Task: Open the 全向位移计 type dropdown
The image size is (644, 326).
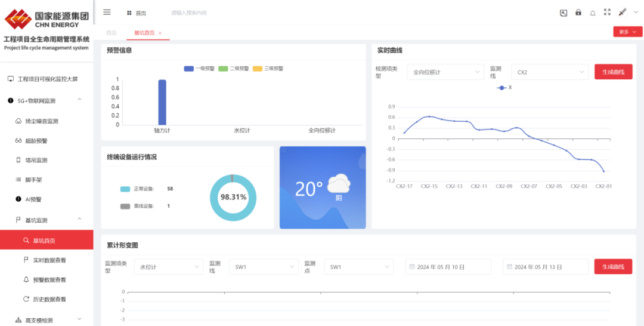Action: click(445, 72)
